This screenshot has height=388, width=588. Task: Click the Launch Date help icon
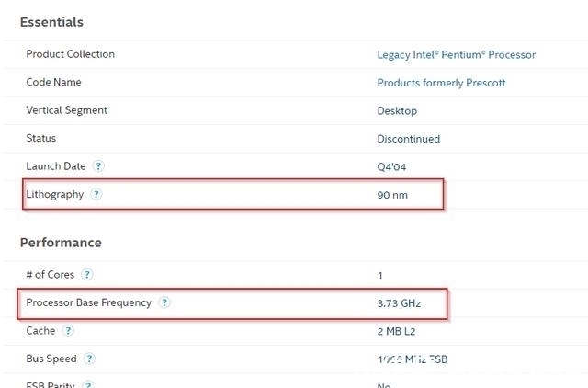pyautogui.click(x=98, y=166)
